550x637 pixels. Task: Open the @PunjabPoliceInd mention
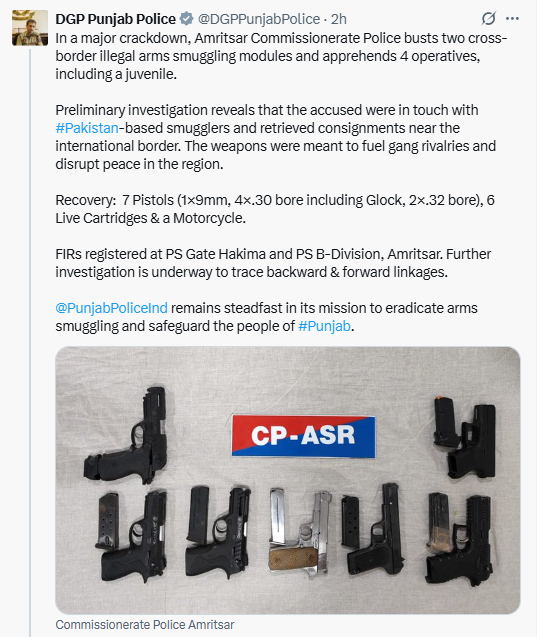[x=111, y=308]
